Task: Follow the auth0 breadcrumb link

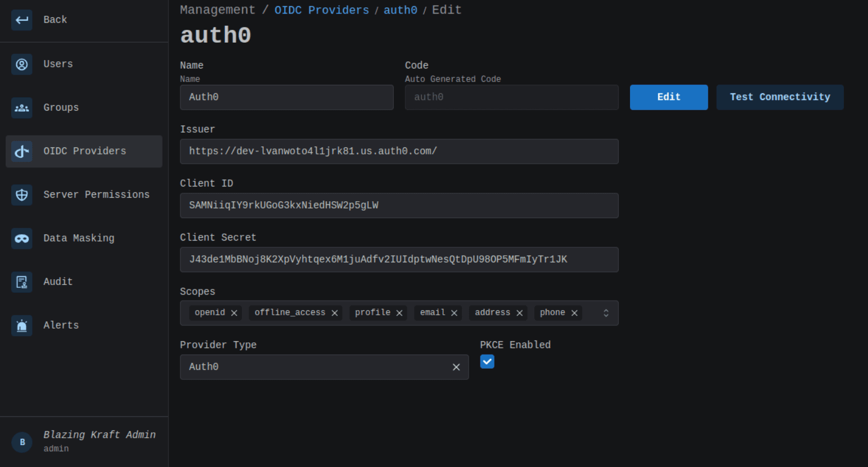Action: point(401,10)
